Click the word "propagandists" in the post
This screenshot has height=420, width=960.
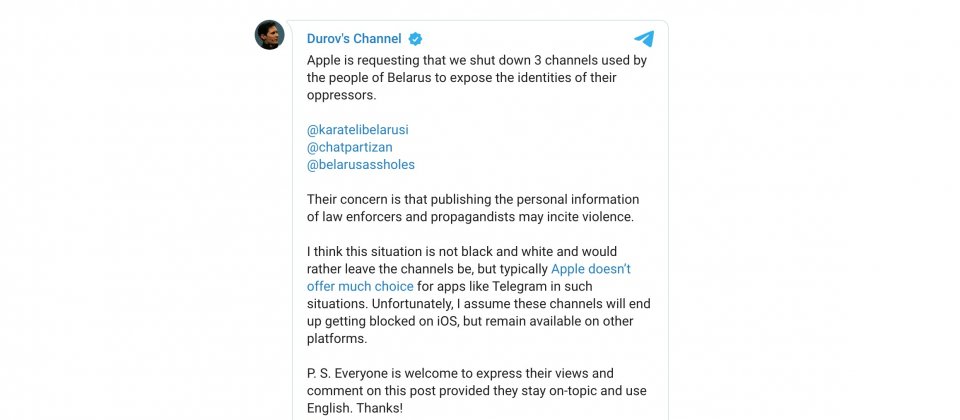(473, 217)
